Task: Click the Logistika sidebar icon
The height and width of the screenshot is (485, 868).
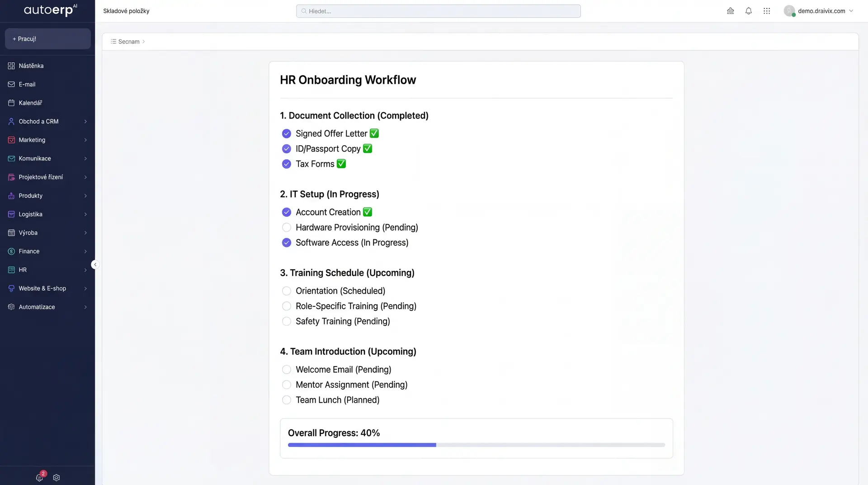Action: (11, 214)
